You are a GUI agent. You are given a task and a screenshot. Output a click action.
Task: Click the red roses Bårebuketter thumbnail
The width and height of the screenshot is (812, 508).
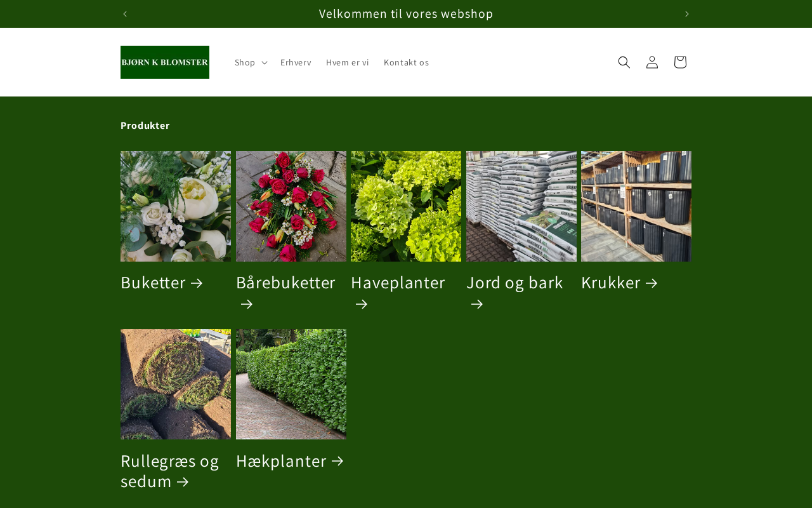291,206
